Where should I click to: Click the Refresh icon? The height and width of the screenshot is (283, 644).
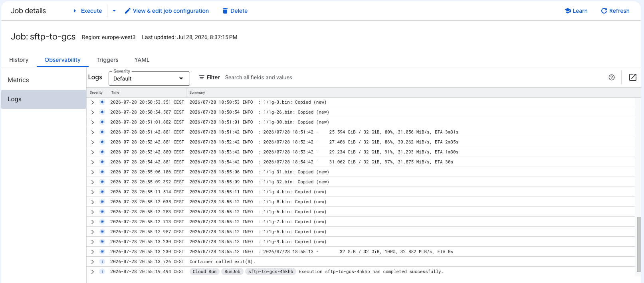pyautogui.click(x=604, y=11)
